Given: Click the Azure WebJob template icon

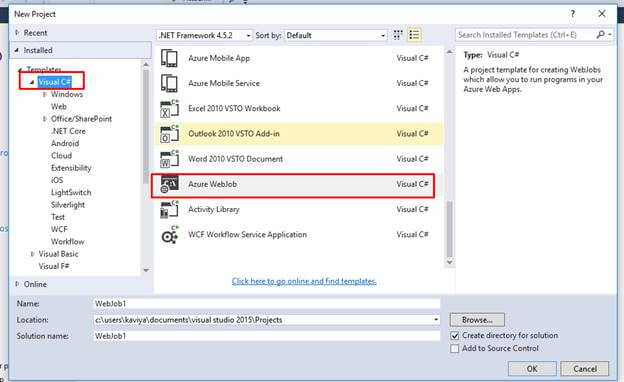Looking at the screenshot, I should pos(169,184).
